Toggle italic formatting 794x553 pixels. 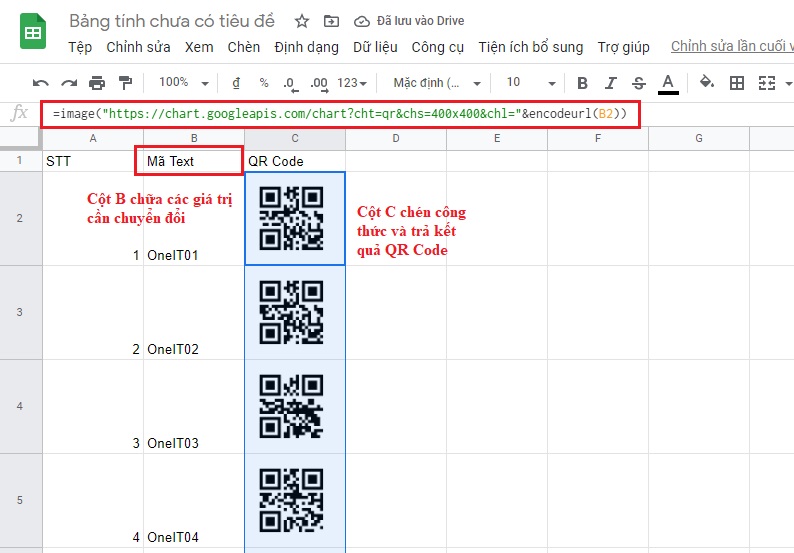[611, 83]
